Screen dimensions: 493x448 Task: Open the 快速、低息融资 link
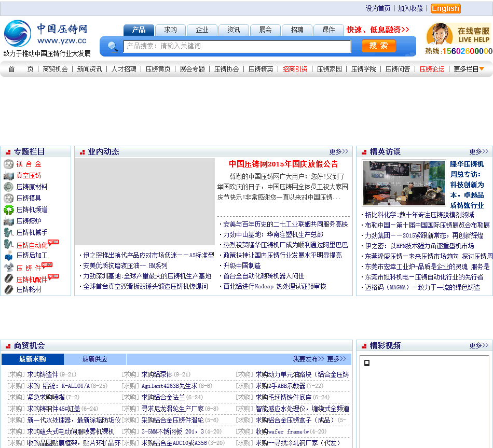click(x=378, y=30)
